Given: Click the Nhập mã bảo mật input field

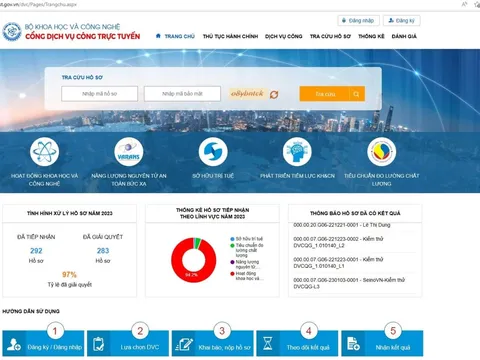Looking at the screenshot, I should 182,94.
